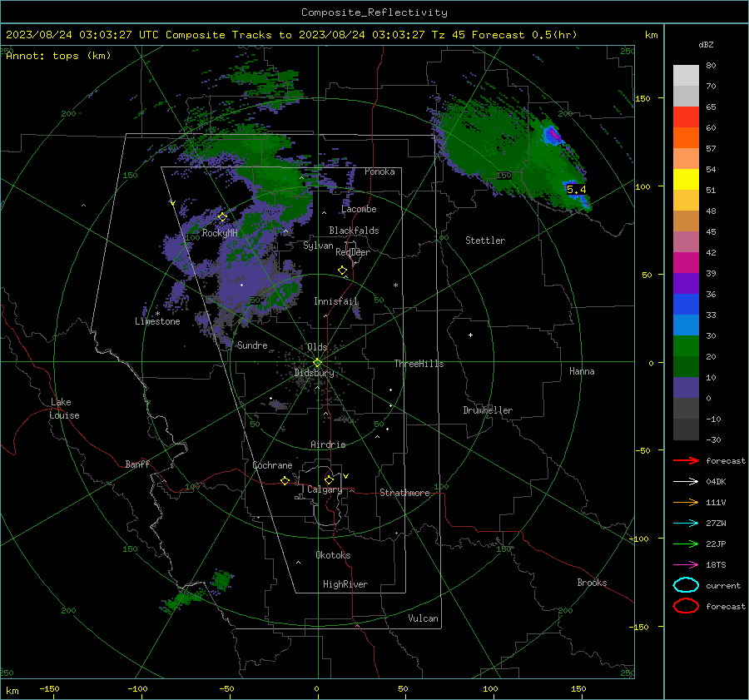
Task: Click the Sylvan label on the map
Action: [318, 246]
